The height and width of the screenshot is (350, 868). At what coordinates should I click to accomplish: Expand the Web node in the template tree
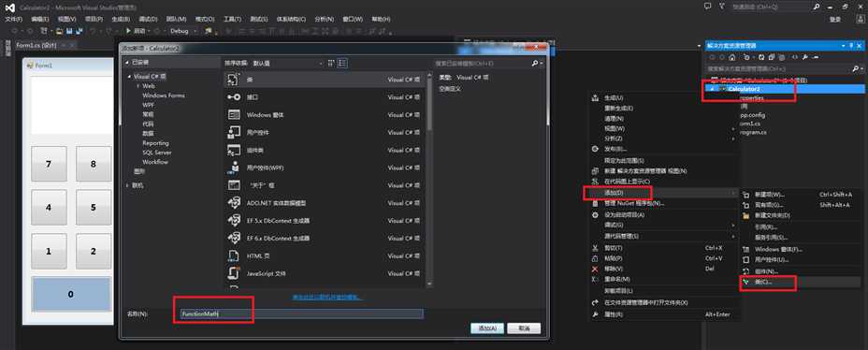(137, 86)
